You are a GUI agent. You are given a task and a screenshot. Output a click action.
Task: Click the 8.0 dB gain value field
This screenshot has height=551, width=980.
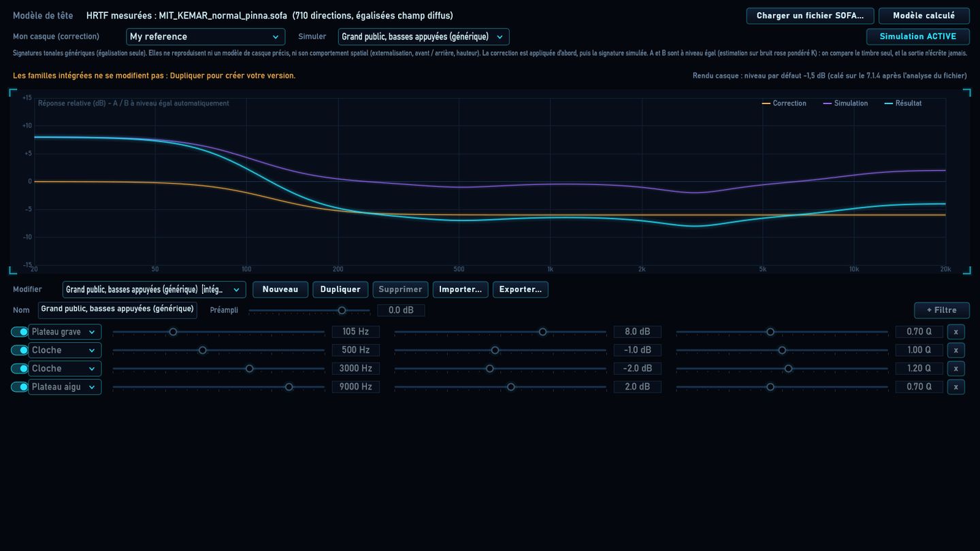click(637, 332)
